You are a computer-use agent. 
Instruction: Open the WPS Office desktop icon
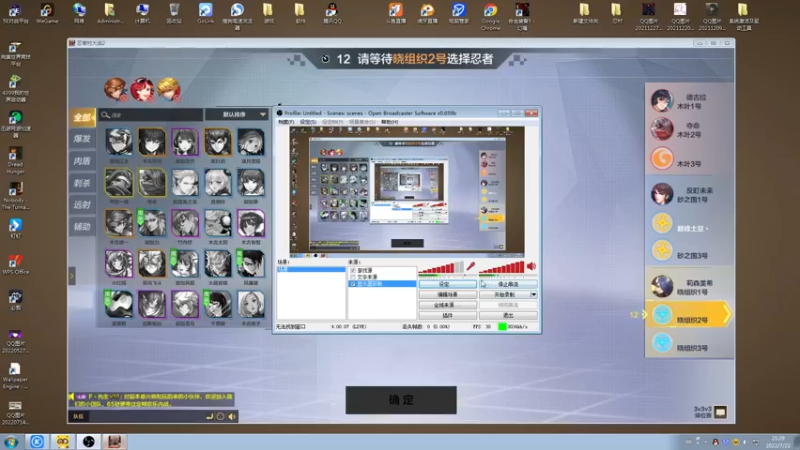[15, 264]
